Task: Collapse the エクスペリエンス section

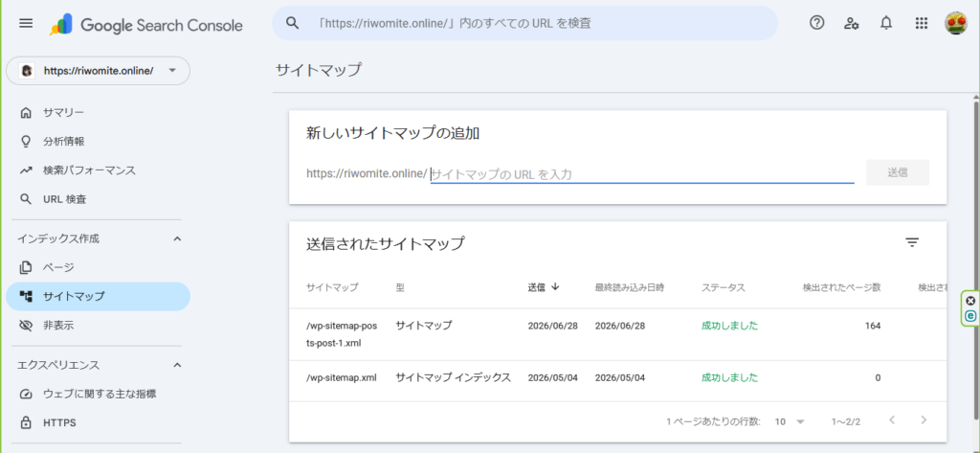Action: pyautogui.click(x=177, y=365)
